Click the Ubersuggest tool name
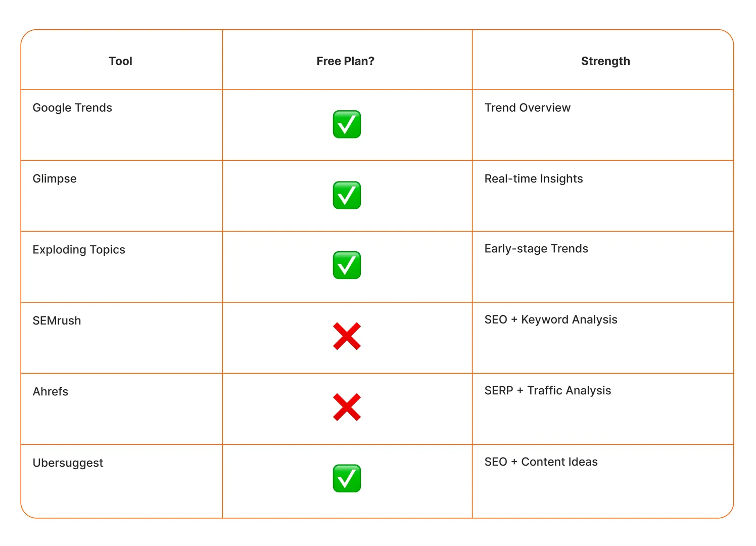The width and height of the screenshot is (756, 546). [68, 463]
